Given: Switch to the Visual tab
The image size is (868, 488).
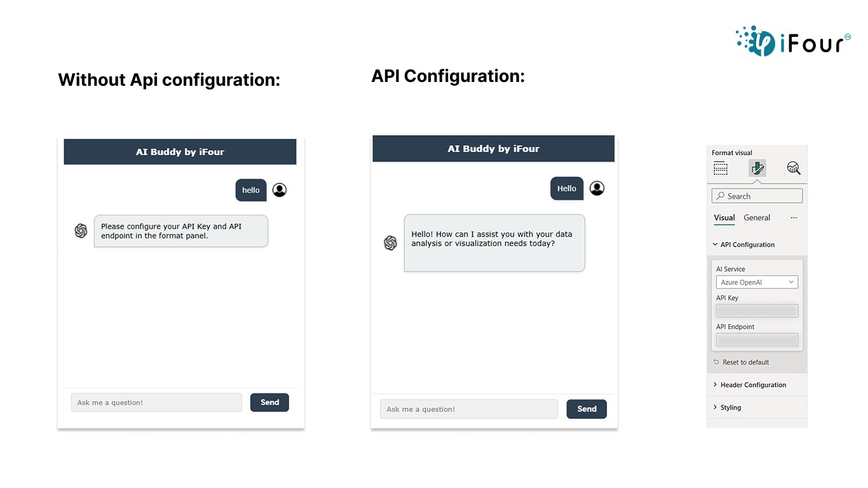Looking at the screenshot, I should point(724,218).
